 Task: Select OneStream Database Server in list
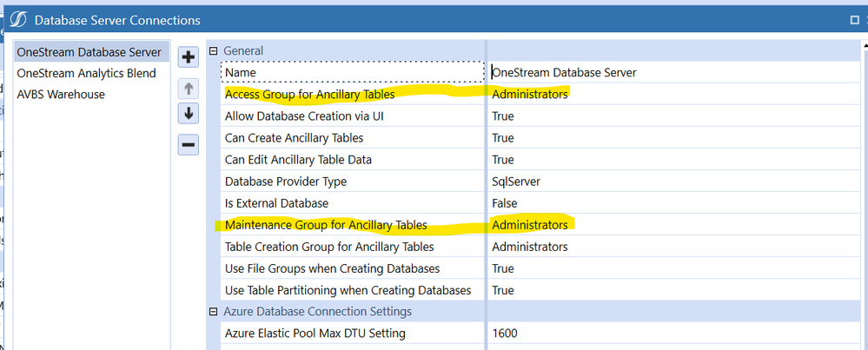[90, 52]
